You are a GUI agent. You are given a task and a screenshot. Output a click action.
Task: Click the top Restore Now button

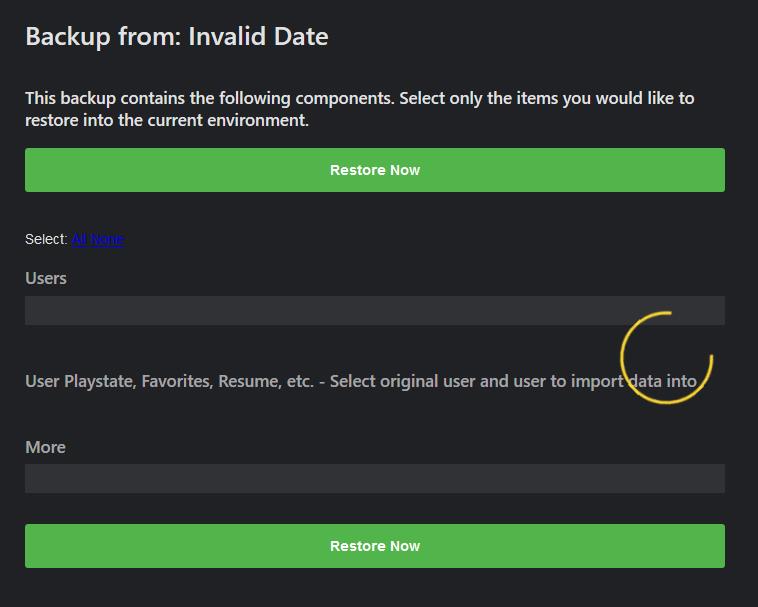coord(375,170)
